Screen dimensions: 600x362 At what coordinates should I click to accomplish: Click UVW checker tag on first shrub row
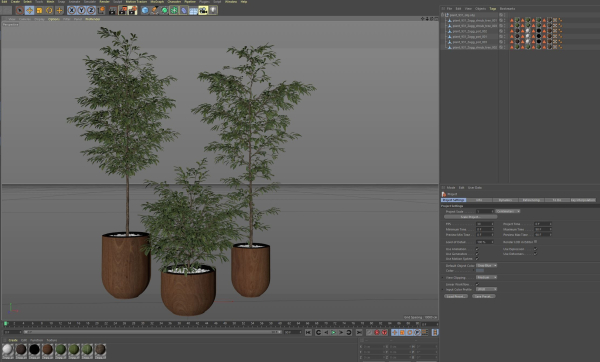[555, 20]
